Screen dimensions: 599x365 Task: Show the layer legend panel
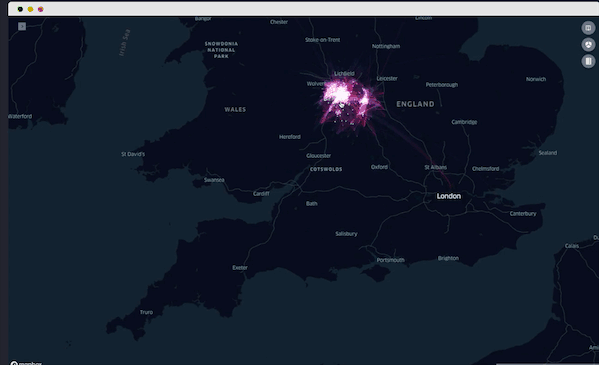tap(588, 61)
